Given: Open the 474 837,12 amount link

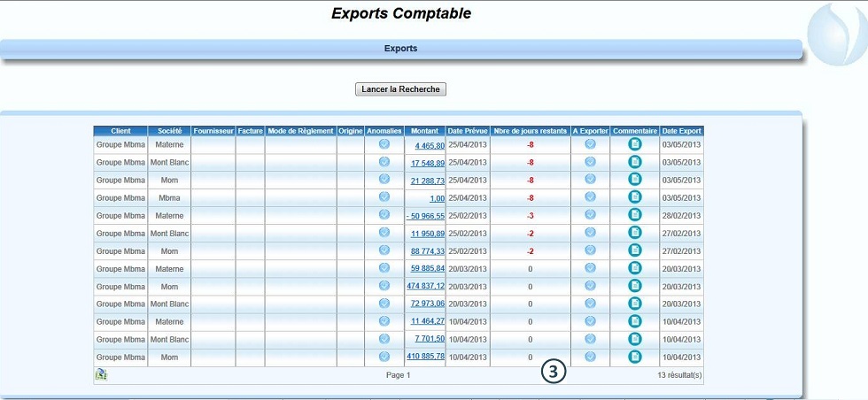Looking at the screenshot, I should [x=425, y=287].
